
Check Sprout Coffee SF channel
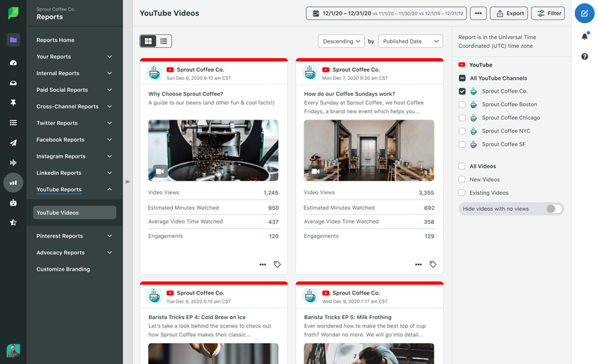pos(462,144)
